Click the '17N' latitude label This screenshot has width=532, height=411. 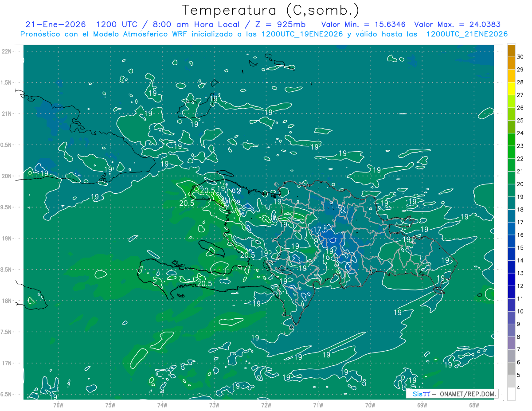(x=6, y=363)
